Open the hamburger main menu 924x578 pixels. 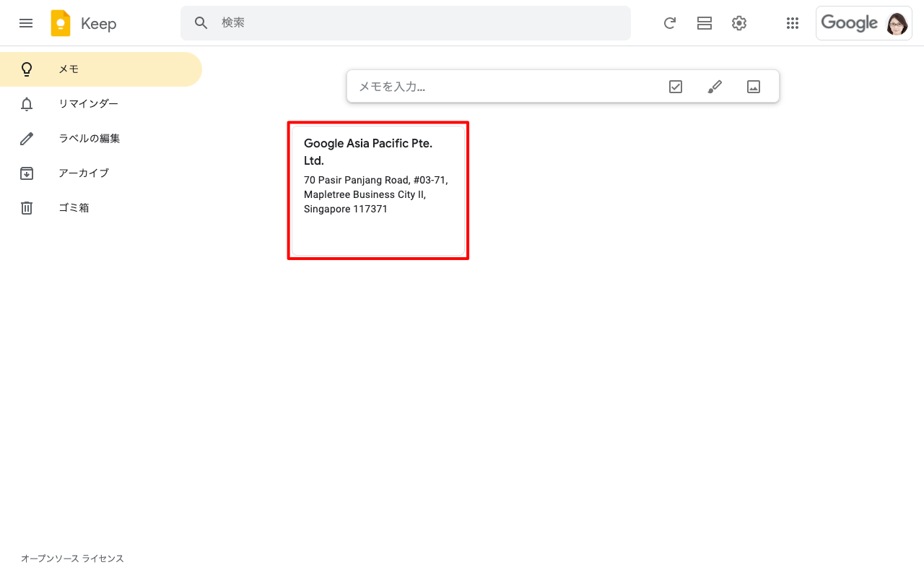(26, 23)
